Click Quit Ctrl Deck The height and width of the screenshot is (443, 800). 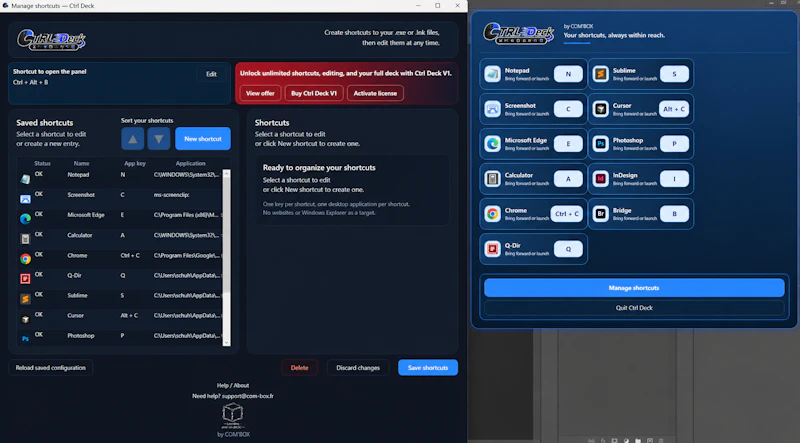tap(634, 308)
